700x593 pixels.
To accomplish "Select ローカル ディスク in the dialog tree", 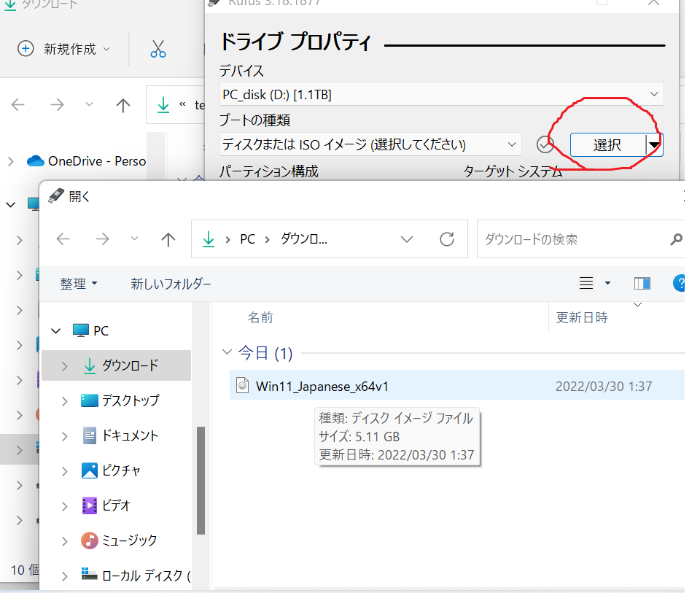I will (136, 575).
